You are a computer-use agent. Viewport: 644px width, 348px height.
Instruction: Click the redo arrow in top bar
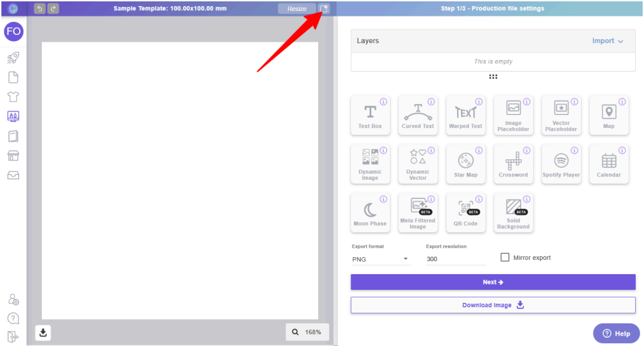pyautogui.click(x=53, y=9)
